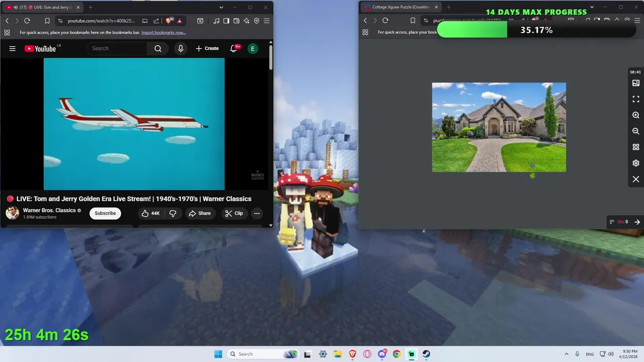Click the YouTube search magnifier button
Viewport: 644px width, 362px height.
[x=158, y=48]
